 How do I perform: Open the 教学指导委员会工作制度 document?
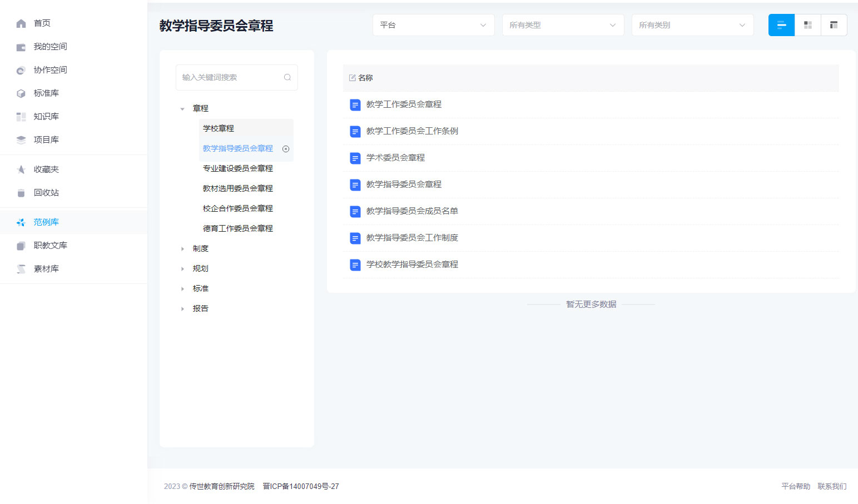click(x=412, y=238)
